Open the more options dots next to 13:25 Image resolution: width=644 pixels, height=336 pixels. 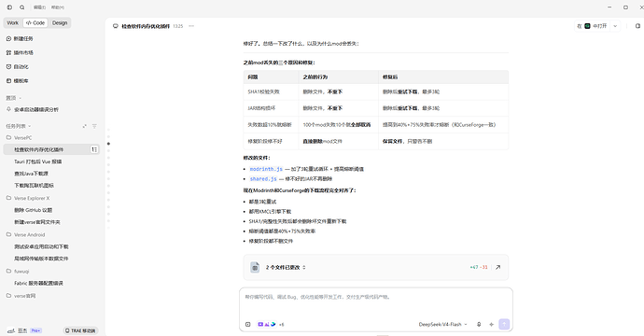[191, 26]
